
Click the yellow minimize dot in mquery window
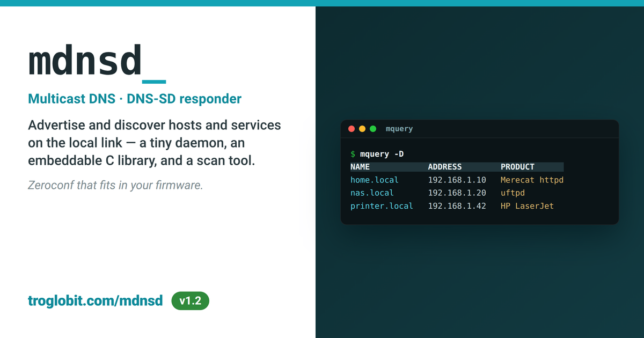362,129
